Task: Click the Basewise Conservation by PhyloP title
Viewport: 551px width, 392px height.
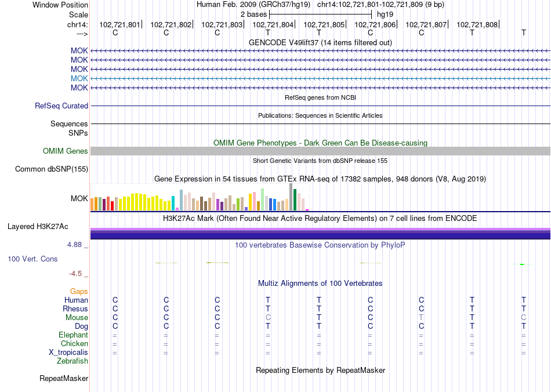Action: click(320, 245)
